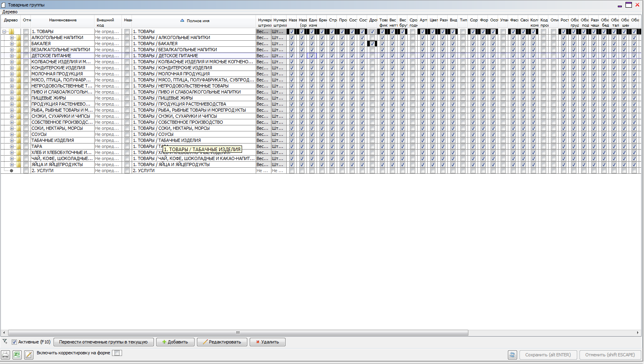Expand the АЛКОГОЛЬНЫЕ НАПИТКИ group
644x364 pixels.
pos(12,37)
